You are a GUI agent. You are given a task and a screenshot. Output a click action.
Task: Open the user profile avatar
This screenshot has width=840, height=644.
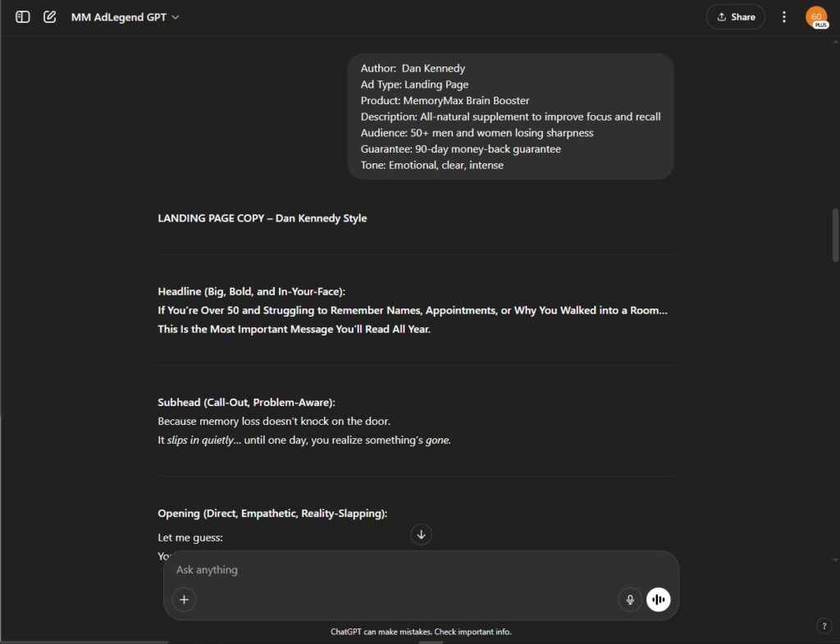(x=816, y=17)
